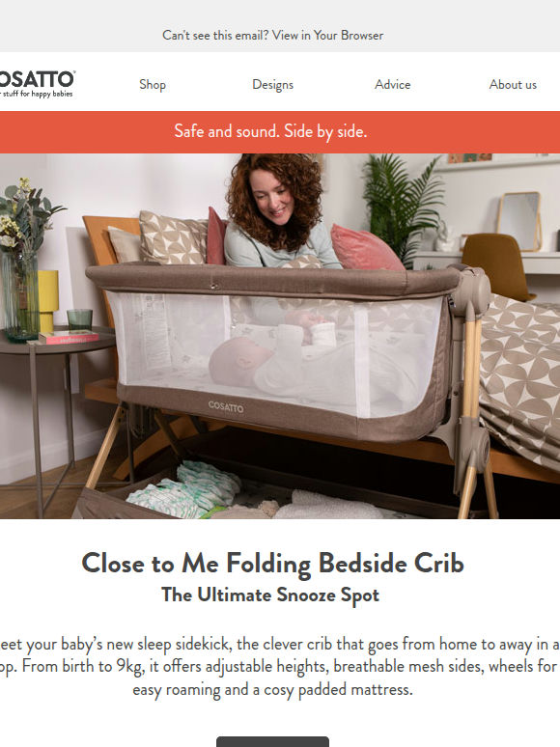Click the mirror on the desk
Screen dimensions: 560x747
click(x=519, y=221)
